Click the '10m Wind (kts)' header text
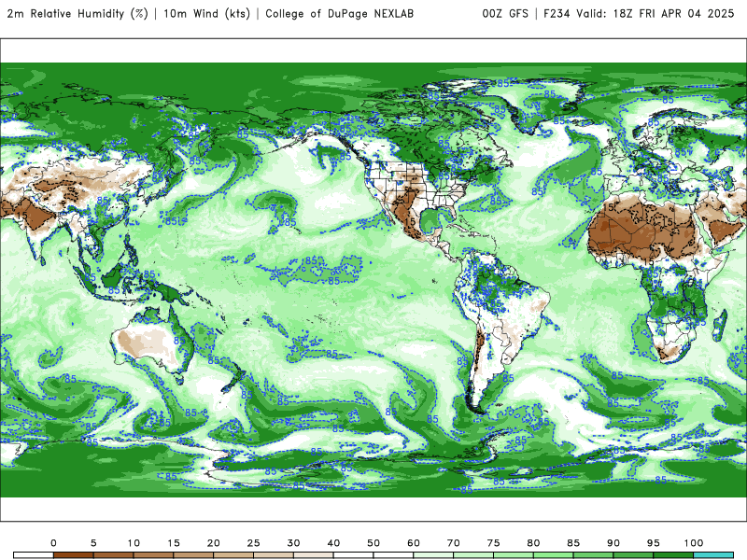 (x=206, y=14)
